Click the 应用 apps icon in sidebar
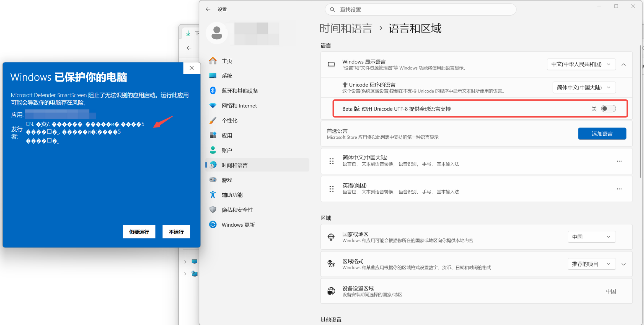The image size is (644, 325). 213,135
